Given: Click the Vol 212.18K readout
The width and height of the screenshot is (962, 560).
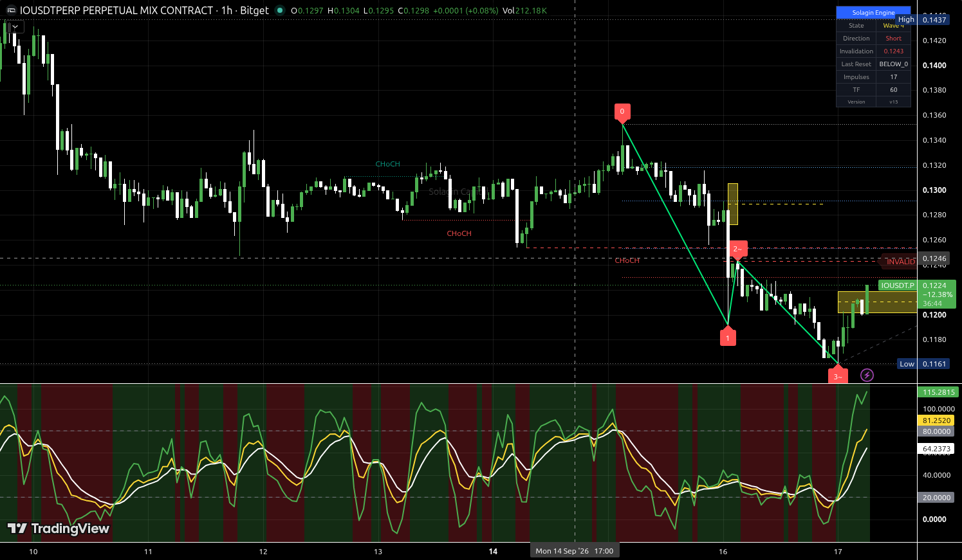Looking at the screenshot, I should point(524,10).
